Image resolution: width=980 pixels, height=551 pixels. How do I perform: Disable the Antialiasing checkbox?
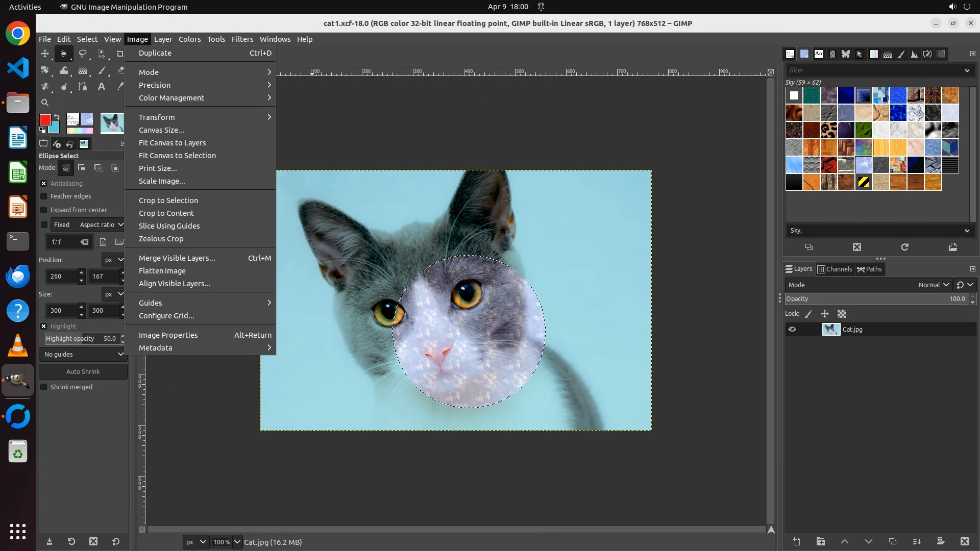coord(44,184)
